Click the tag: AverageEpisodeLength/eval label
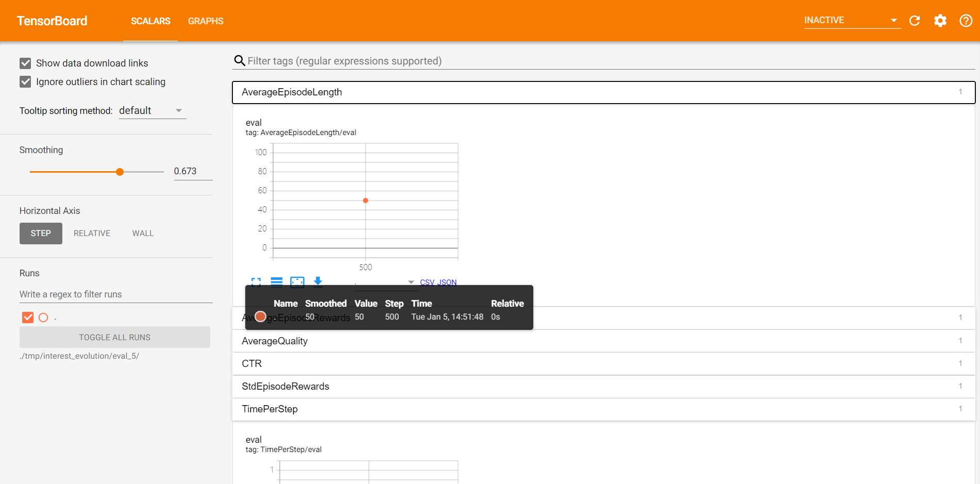 [301, 132]
